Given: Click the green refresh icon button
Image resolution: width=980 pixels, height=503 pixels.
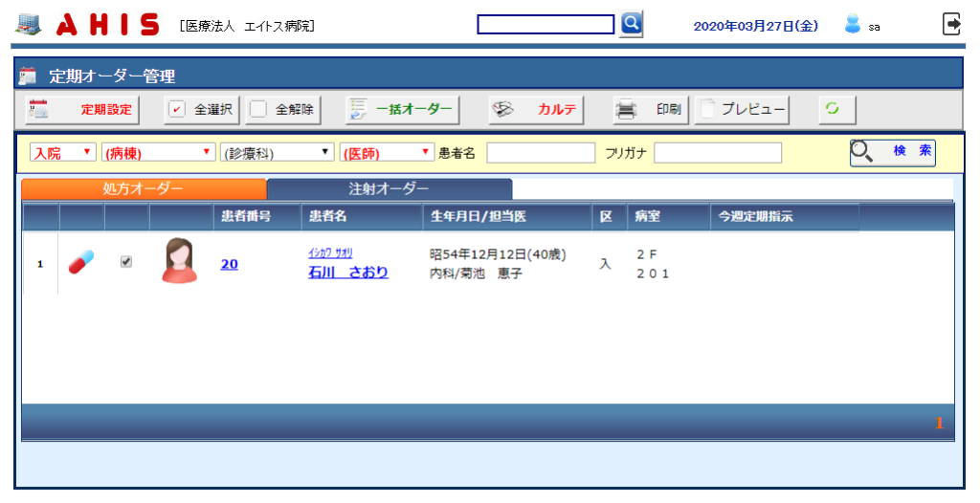Looking at the screenshot, I should [832, 109].
